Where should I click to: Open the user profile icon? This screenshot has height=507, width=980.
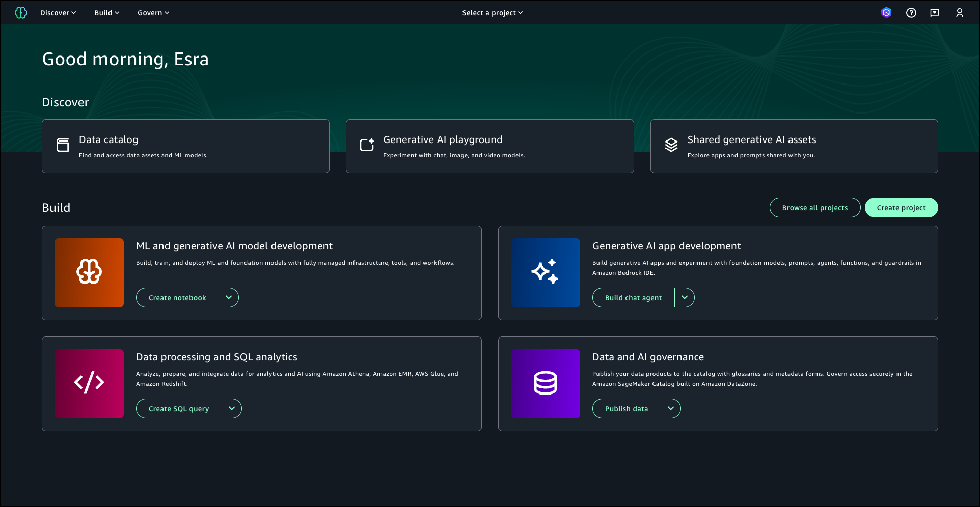click(x=960, y=13)
